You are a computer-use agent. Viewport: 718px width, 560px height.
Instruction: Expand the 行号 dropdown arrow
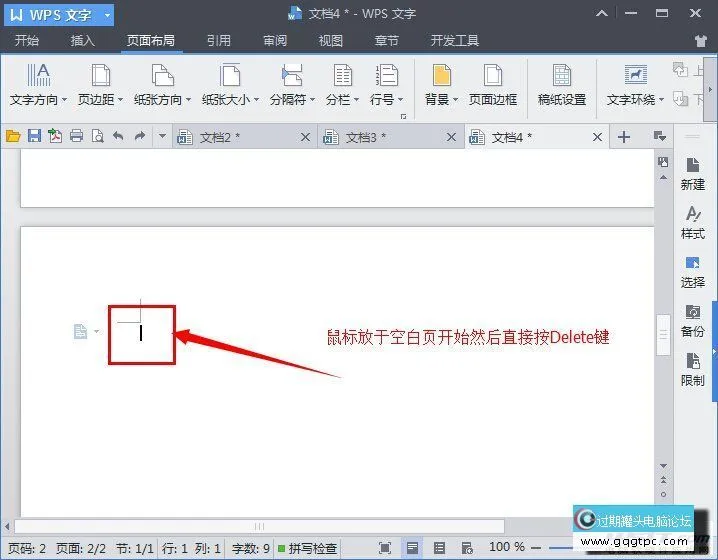pyautogui.click(x=400, y=99)
